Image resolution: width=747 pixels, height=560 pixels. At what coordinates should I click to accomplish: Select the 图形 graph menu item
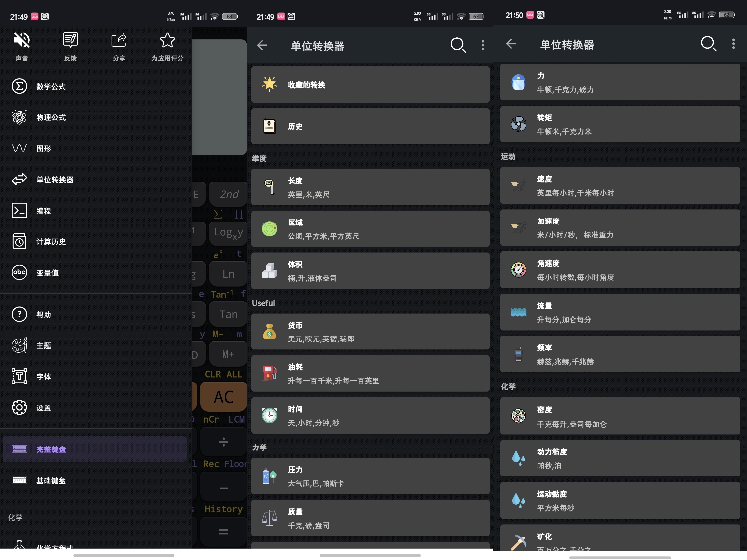96,148
